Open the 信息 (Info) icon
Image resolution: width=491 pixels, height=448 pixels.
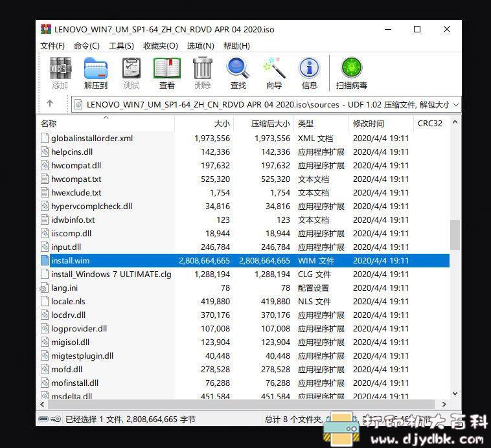pos(310,67)
